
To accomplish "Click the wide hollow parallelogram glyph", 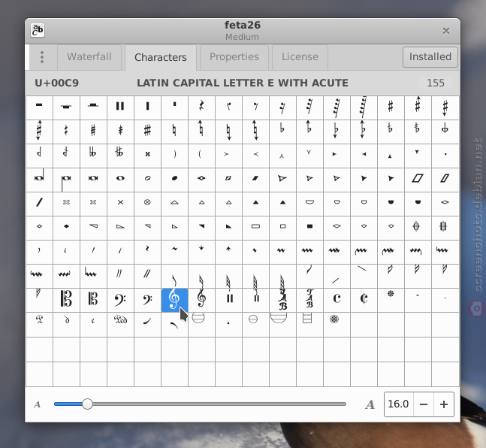I will point(418,180).
